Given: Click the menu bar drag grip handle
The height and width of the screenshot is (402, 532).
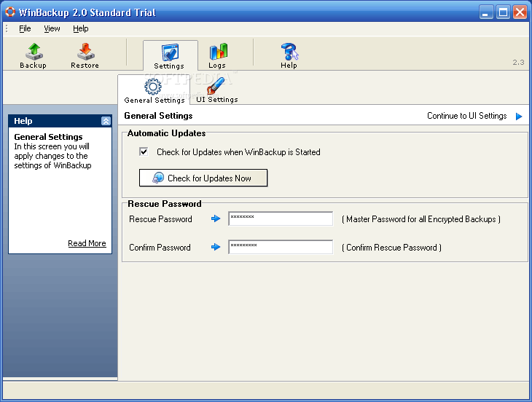Looking at the screenshot, I should (x=7, y=29).
